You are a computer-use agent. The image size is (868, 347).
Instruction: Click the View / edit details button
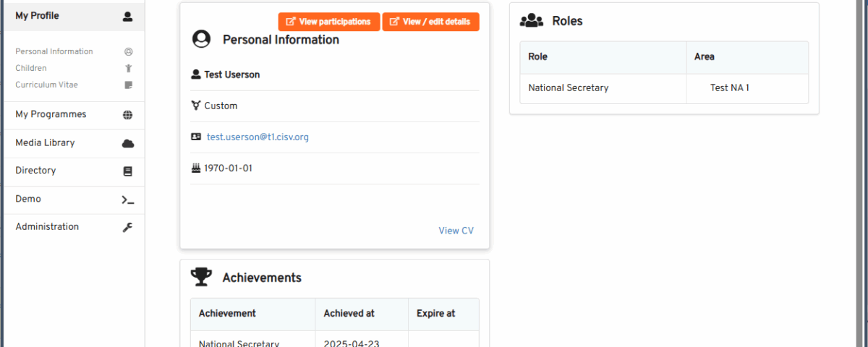[x=430, y=22]
